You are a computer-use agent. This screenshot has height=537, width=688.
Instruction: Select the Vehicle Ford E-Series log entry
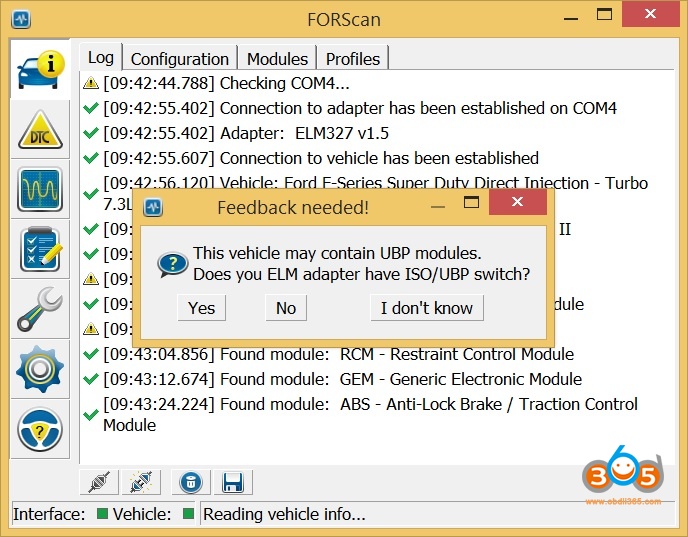coord(375,183)
